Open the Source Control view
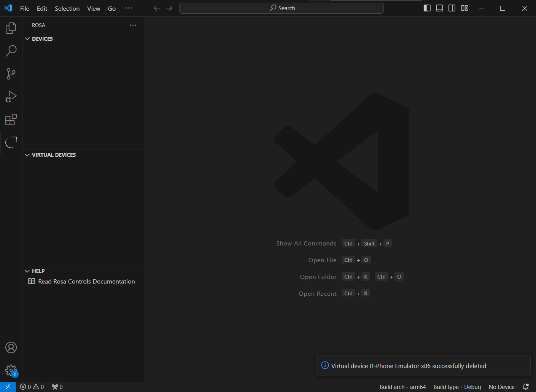The width and height of the screenshot is (536, 392). point(11,74)
